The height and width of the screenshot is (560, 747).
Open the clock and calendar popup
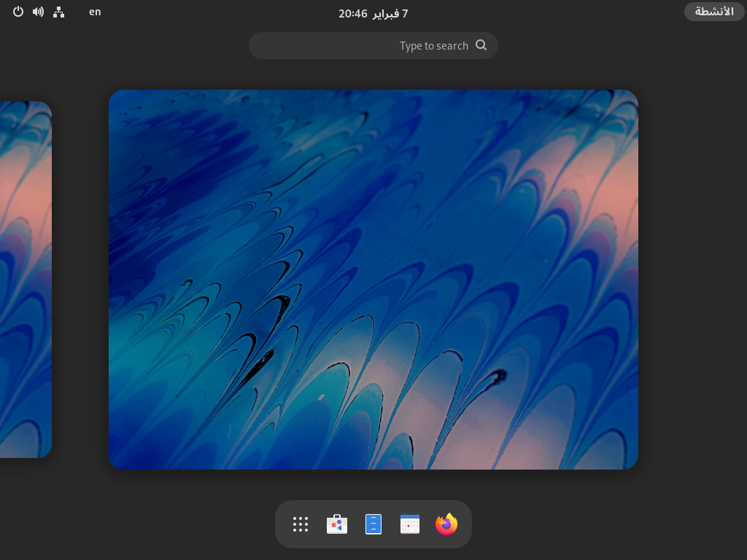coord(373,13)
